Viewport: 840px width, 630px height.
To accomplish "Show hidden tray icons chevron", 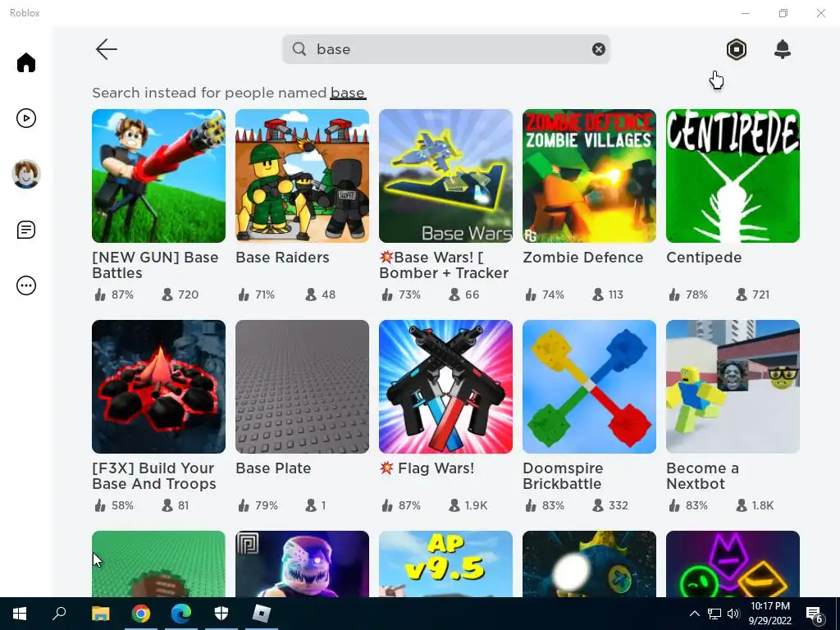I will coord(694,614).
